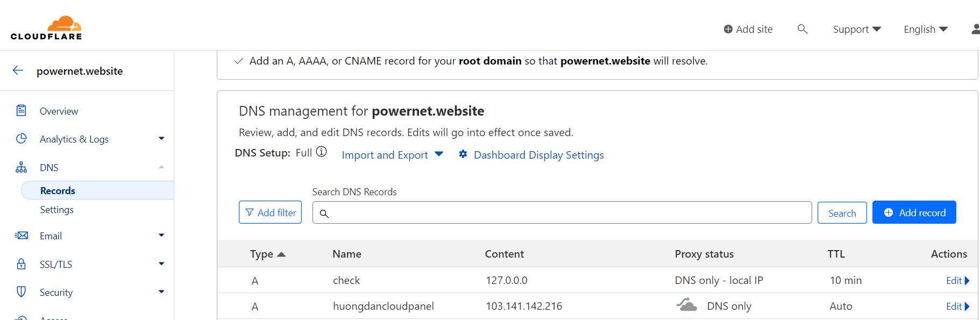This screenshot has height=320, width=980.
Task: Click the DNS Setup info icon
Action: [321, 152]
